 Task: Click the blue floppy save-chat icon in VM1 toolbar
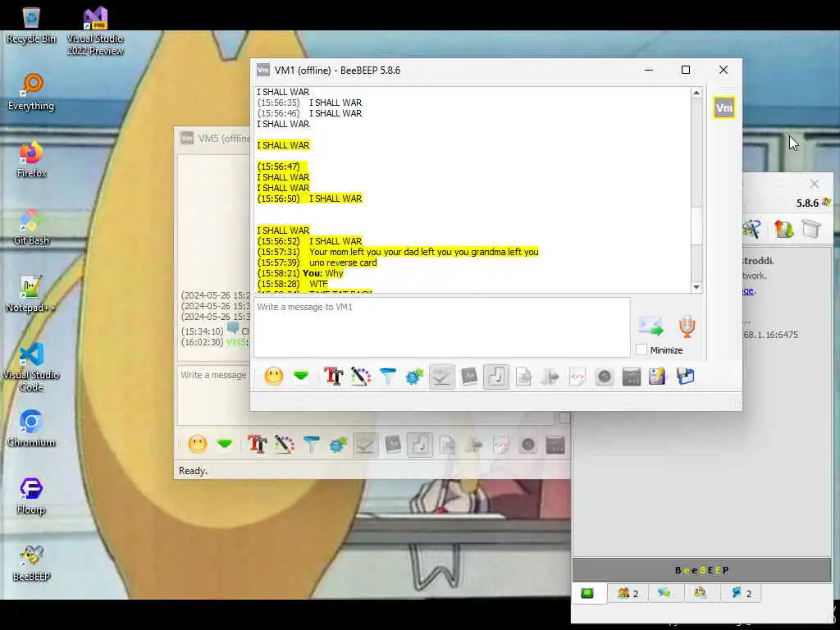point(685,376)
